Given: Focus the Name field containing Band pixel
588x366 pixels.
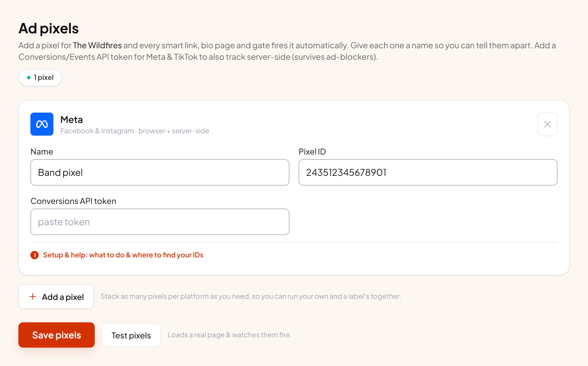Looking at the screenshot, I should (160, 172).
